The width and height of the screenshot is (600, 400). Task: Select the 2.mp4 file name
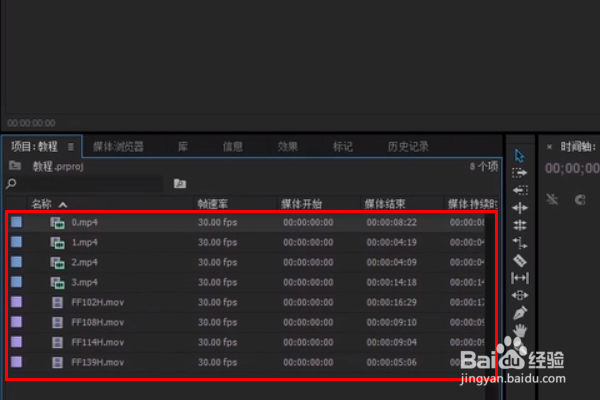pyautogui.click(x=85, y=262)
